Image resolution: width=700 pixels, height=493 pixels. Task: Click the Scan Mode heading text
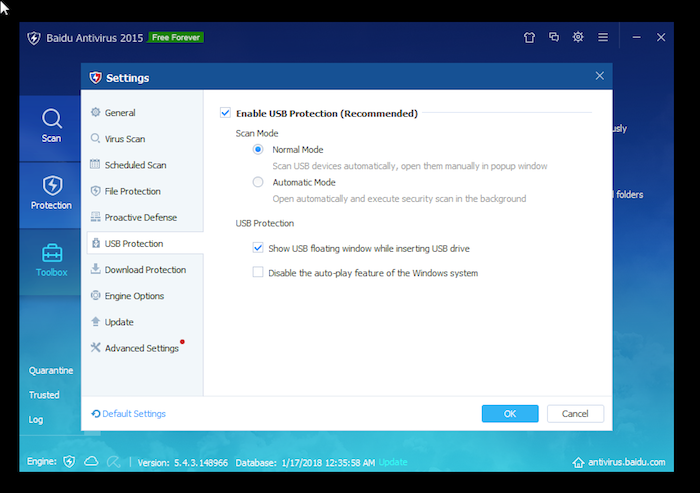point(257,133)
